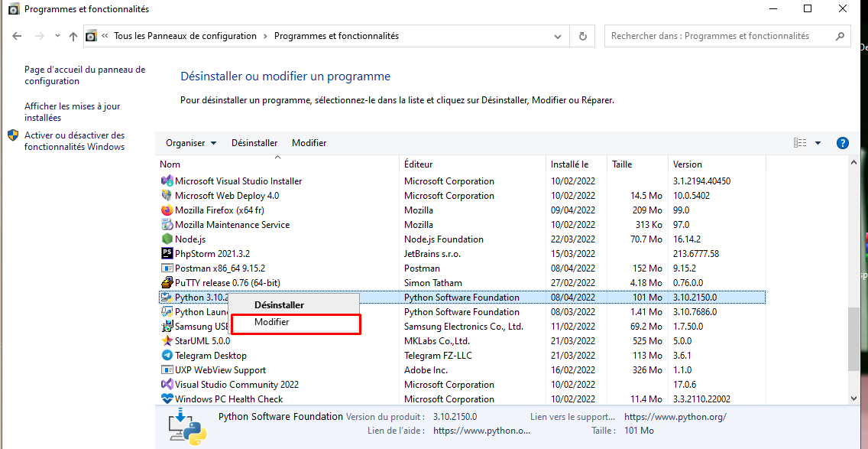Go up one level with the up arrow
This screenshot has width=868, height=449.
tap(73, 36)
